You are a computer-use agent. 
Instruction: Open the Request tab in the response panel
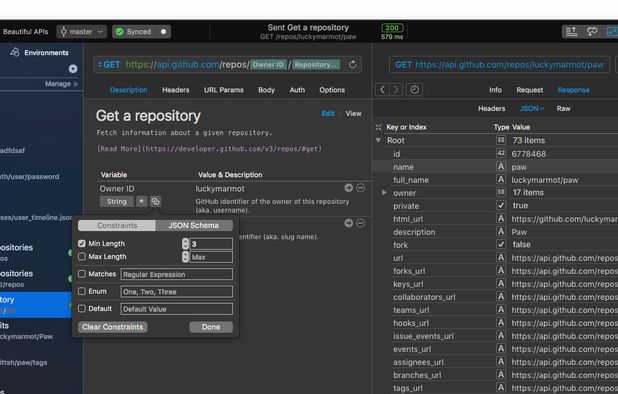click(530, 90)
